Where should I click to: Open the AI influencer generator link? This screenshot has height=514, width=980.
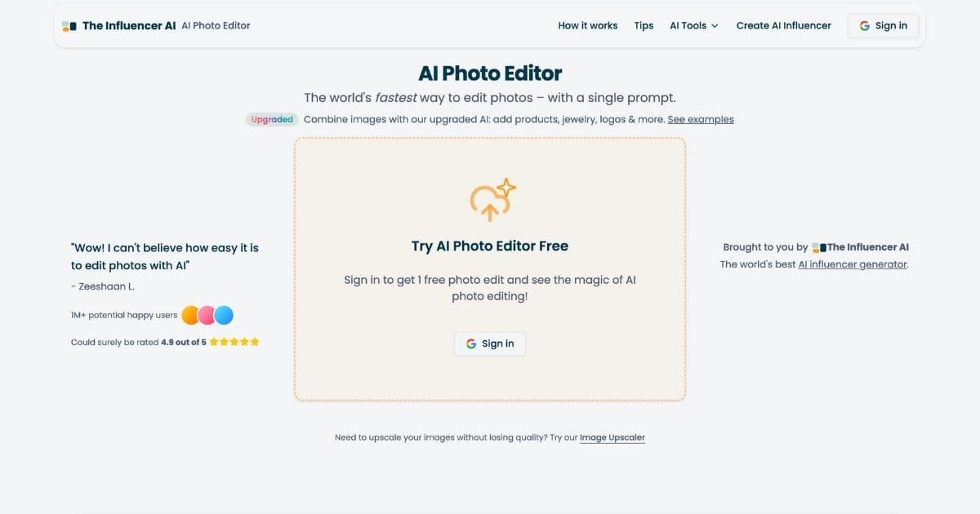852,264
